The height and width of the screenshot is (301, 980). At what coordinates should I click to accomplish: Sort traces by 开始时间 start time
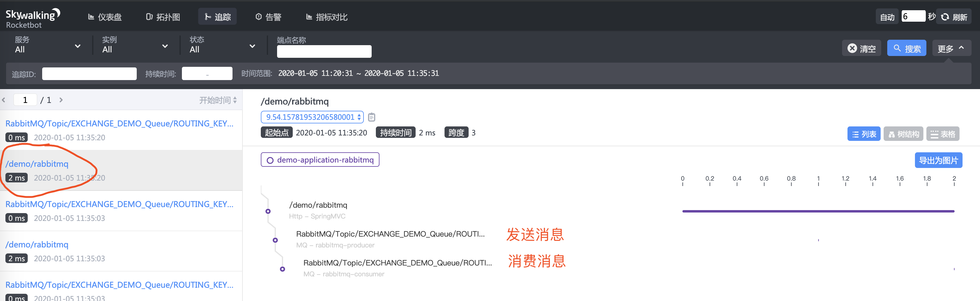pos(218,100)
